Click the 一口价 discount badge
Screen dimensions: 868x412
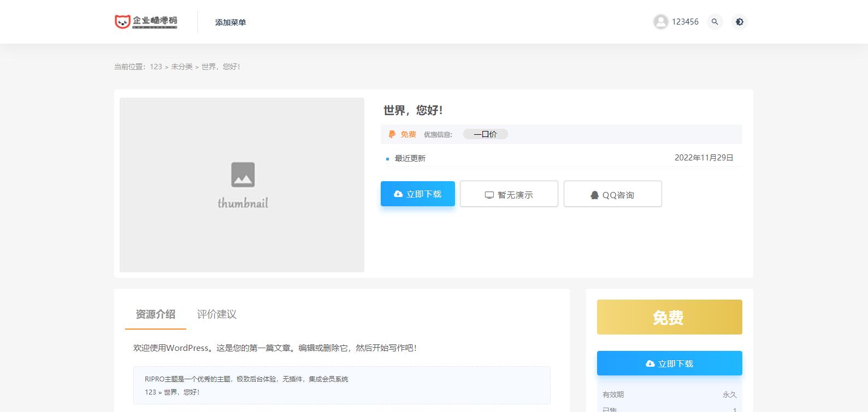click(485, 134)
